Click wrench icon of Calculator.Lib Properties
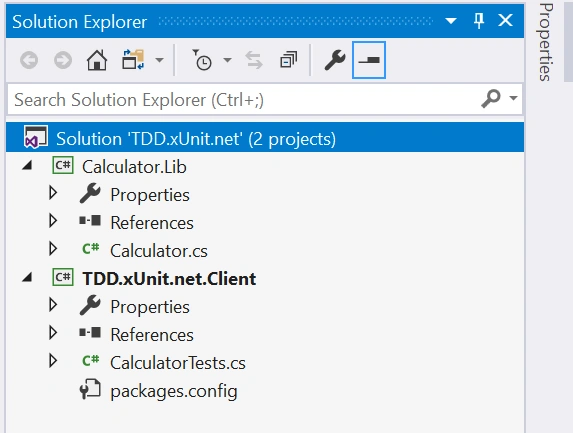The height and width of the screenshot is (433, 573). click(90, 193)
